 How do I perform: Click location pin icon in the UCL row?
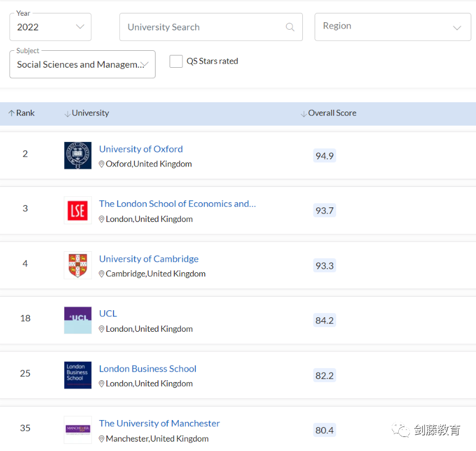(x=102, y=329)
